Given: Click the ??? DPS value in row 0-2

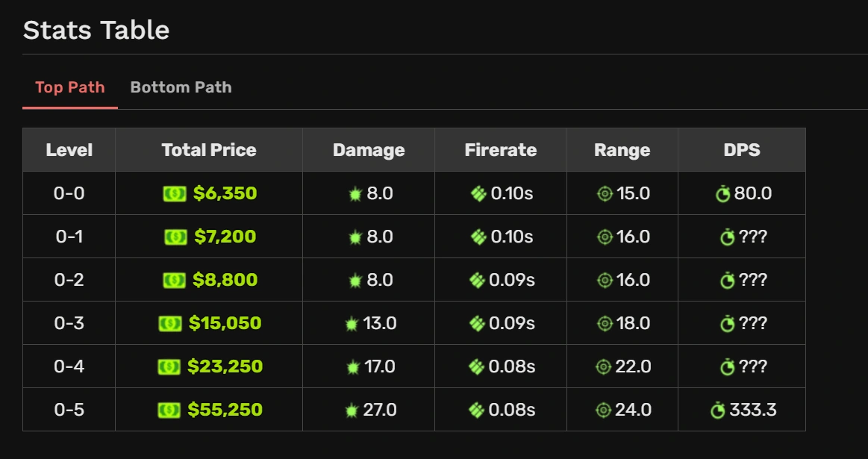Looking at the screenshot, I should pyautogui.click(x=753, y=281).
